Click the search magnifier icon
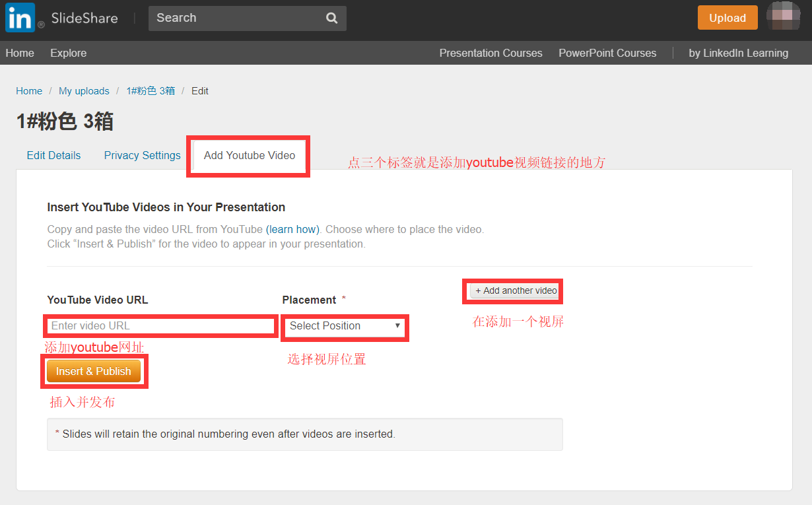The image size is (812, 505). (331, 18)
